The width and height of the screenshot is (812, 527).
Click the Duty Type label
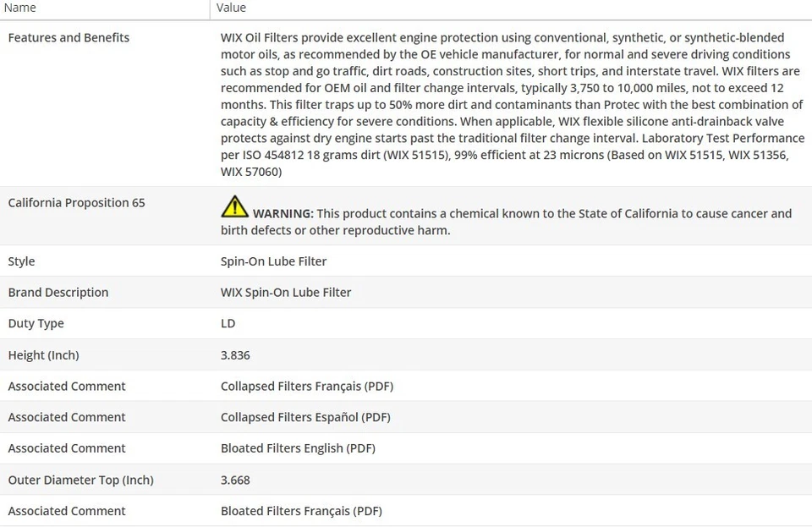pyautogui.click(x=36, y=324)
